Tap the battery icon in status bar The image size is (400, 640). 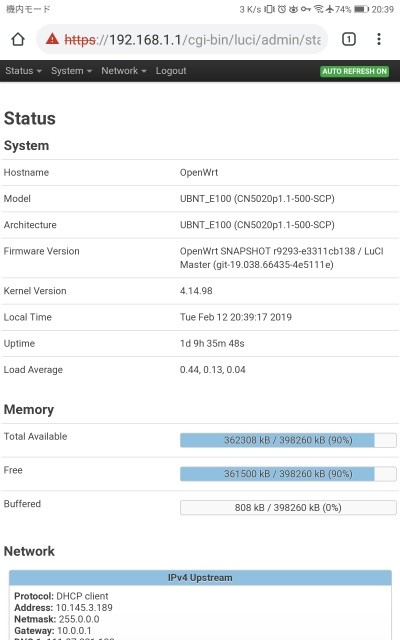(361, 9)
